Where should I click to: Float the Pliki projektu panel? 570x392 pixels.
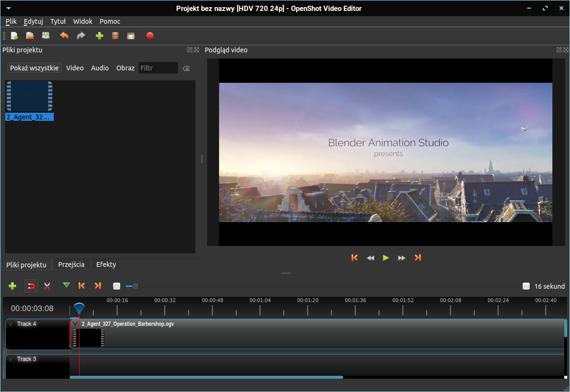pyautogui.click(x=190, y=50)
